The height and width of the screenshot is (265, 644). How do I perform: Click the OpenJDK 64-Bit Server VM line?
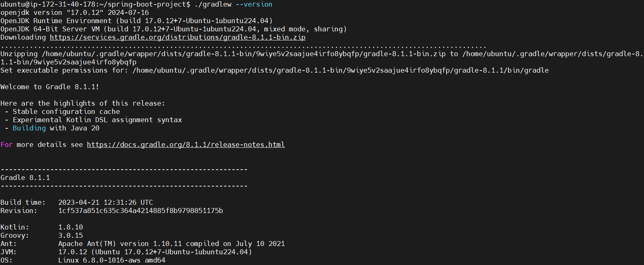point(173,29)
